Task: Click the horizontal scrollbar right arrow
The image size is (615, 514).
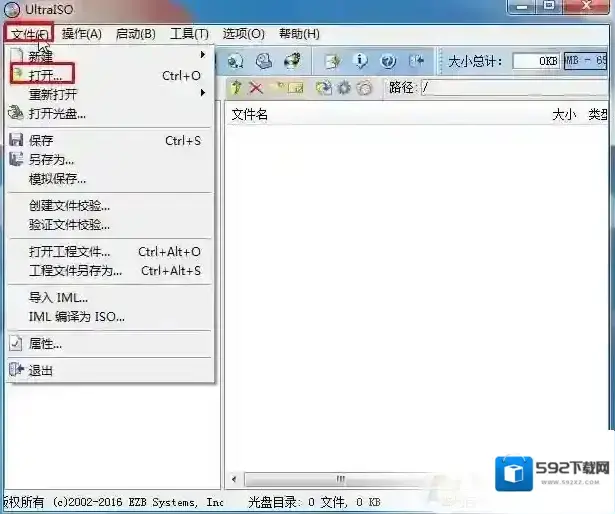Action: click(606, 480)
